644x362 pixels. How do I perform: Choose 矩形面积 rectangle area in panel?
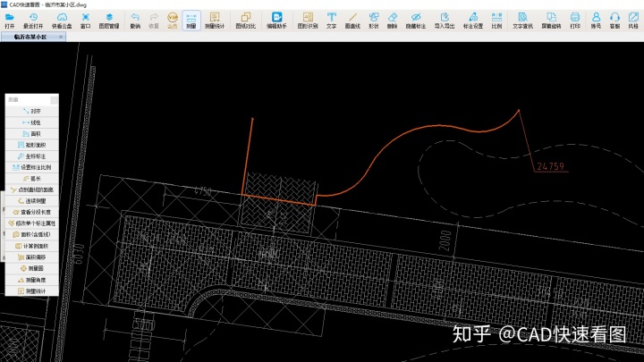(x=32, y=145)
